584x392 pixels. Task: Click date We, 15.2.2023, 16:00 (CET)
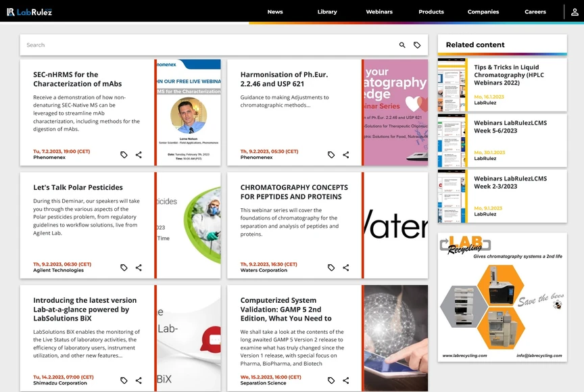271,377
